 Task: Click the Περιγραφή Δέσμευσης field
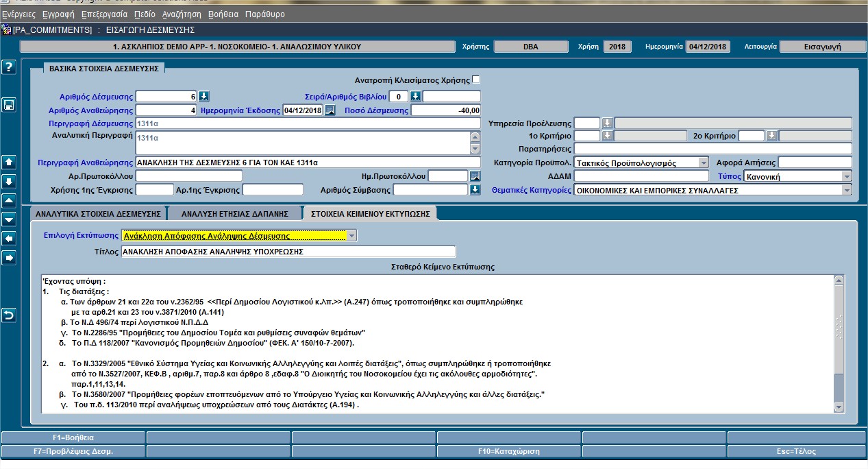308,123
